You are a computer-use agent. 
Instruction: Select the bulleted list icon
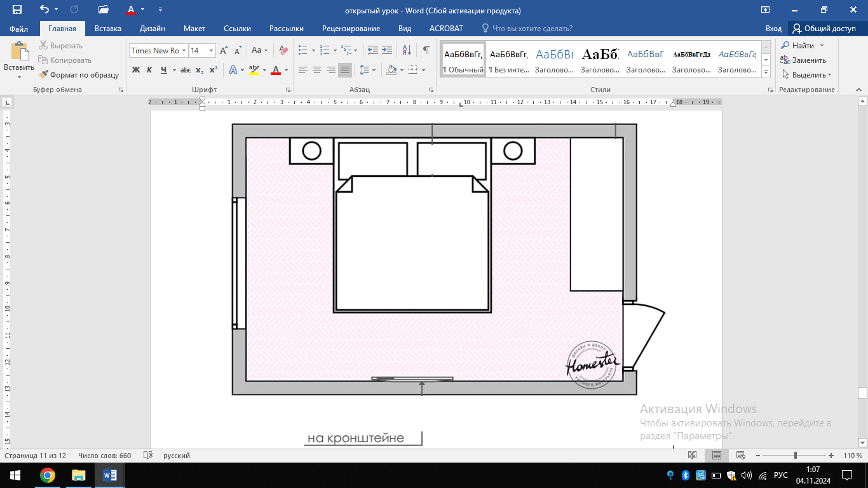coord(302,50)
